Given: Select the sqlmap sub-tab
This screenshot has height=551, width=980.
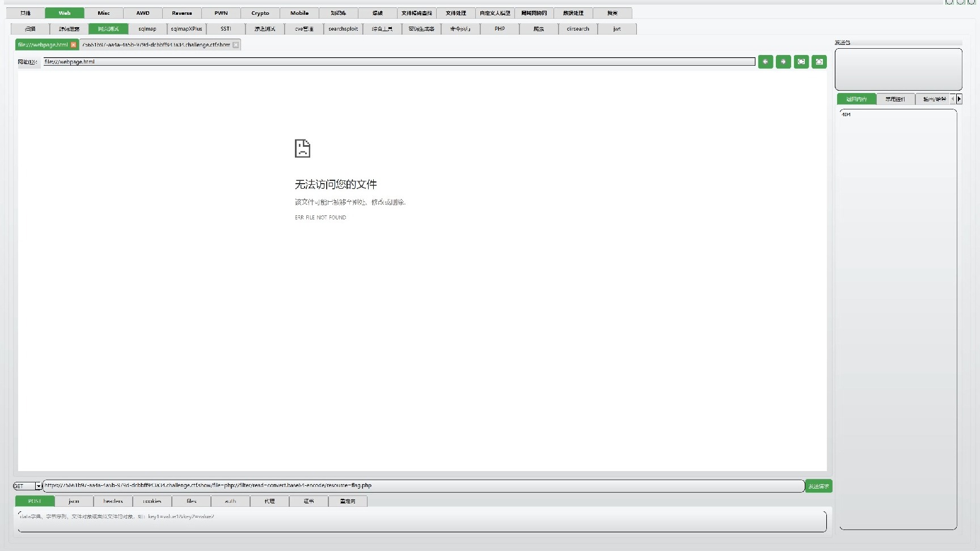Looking at the screenshot, I should (x=147, y=29).
